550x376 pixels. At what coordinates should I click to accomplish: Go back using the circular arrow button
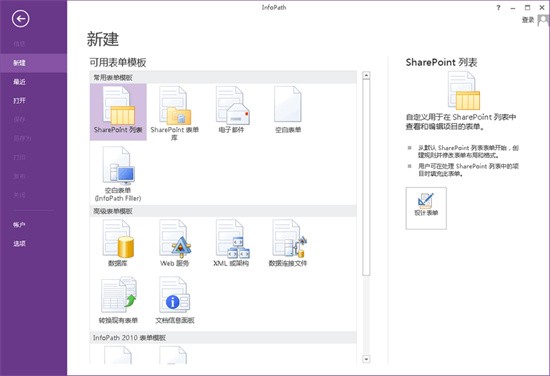pyautogui.click(x=20, y=19)
